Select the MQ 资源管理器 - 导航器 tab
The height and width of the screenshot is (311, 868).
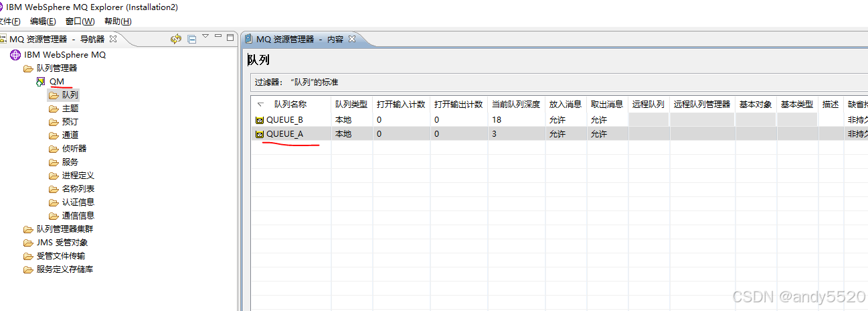click(57, 39)
